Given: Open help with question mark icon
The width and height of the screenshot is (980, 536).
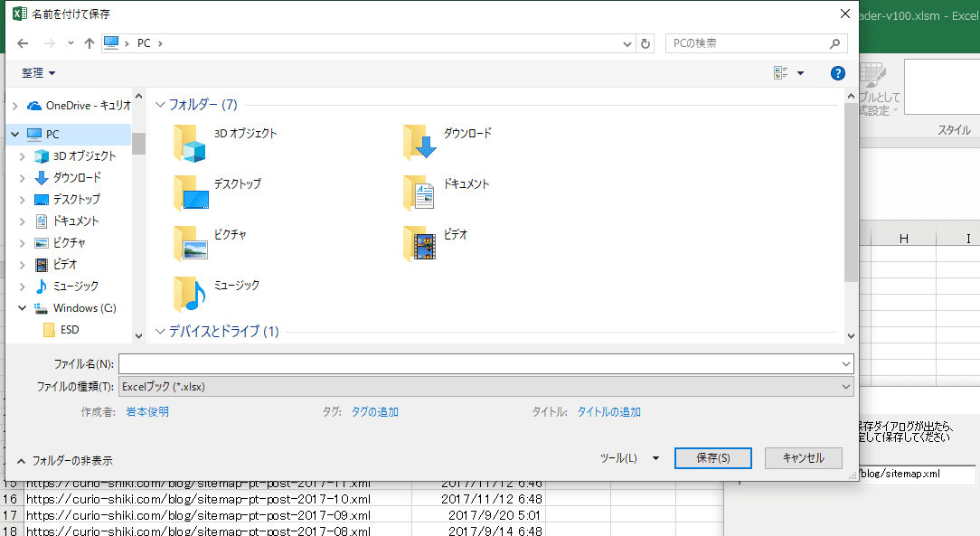Looking at the screenshot, I should tap(837, 73).
